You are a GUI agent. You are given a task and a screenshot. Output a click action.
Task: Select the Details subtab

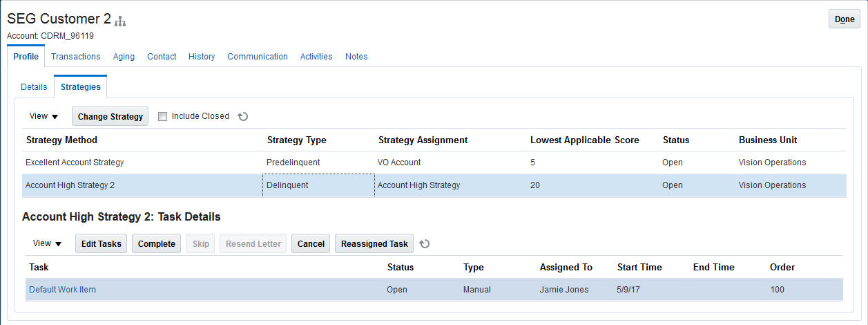(34, 87)
